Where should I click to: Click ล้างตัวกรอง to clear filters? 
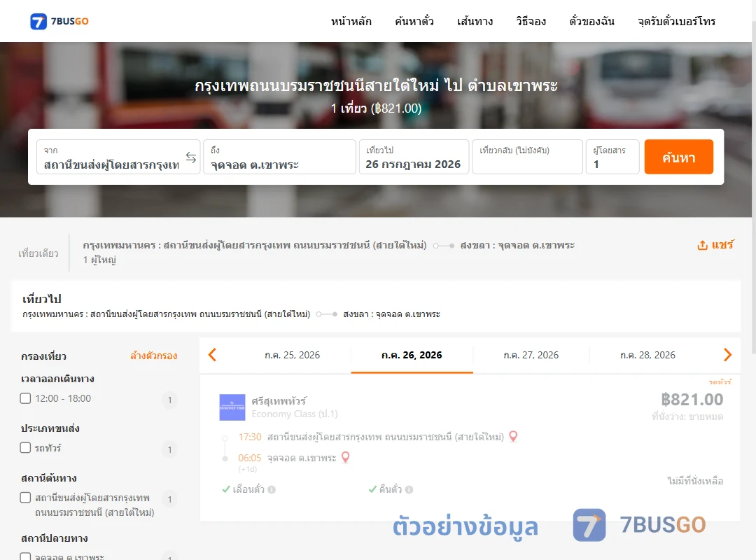coord(154,356)
